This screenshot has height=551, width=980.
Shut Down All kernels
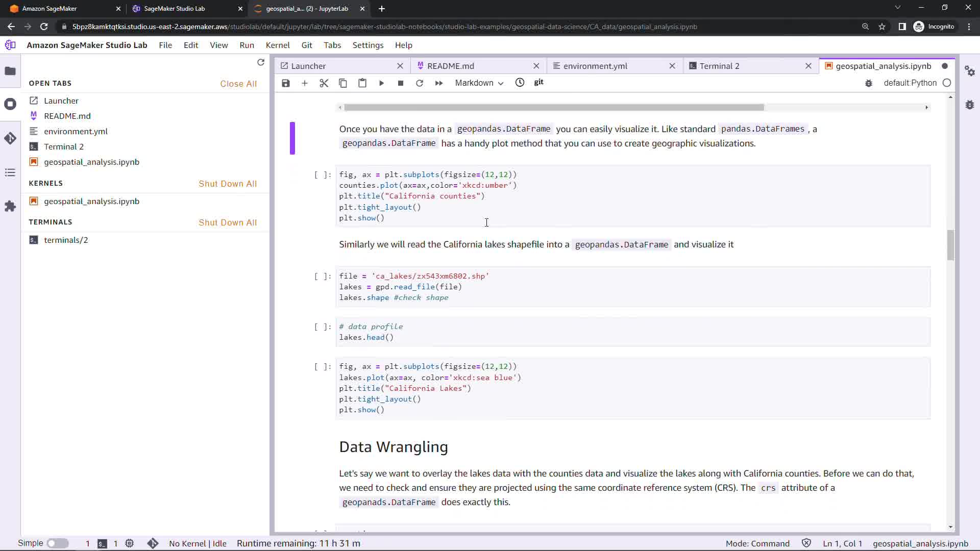click(x=228, y=184)
